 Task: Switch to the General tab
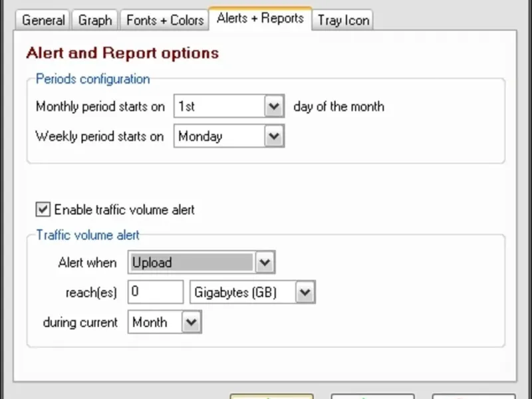tap(43, 20)
